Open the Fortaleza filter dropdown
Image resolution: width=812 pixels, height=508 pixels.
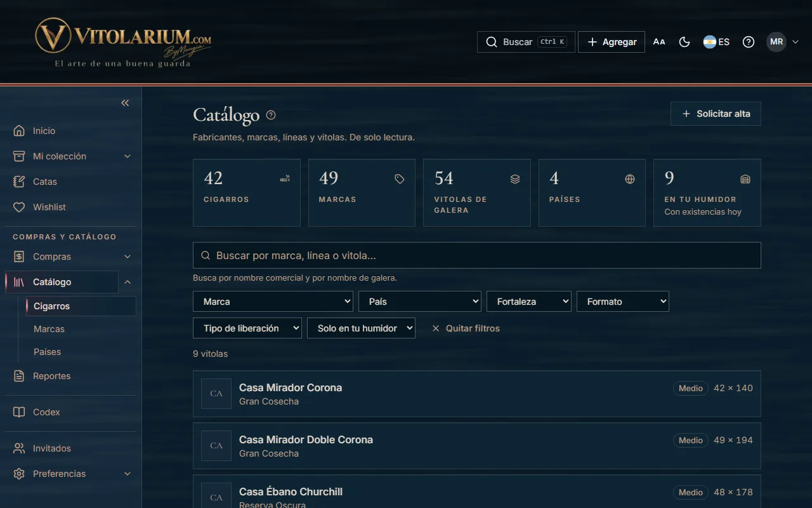(529, 302)
